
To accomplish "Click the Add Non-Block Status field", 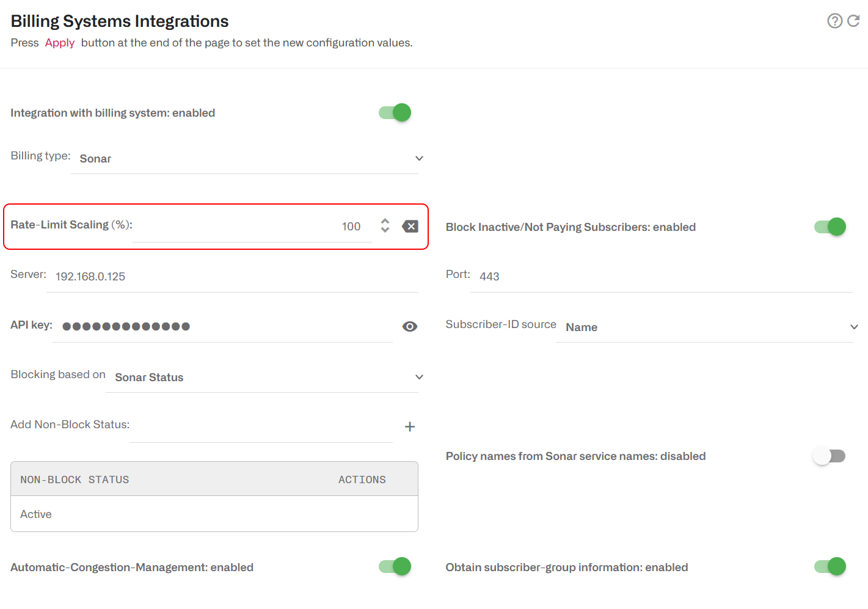I will 257,427.
